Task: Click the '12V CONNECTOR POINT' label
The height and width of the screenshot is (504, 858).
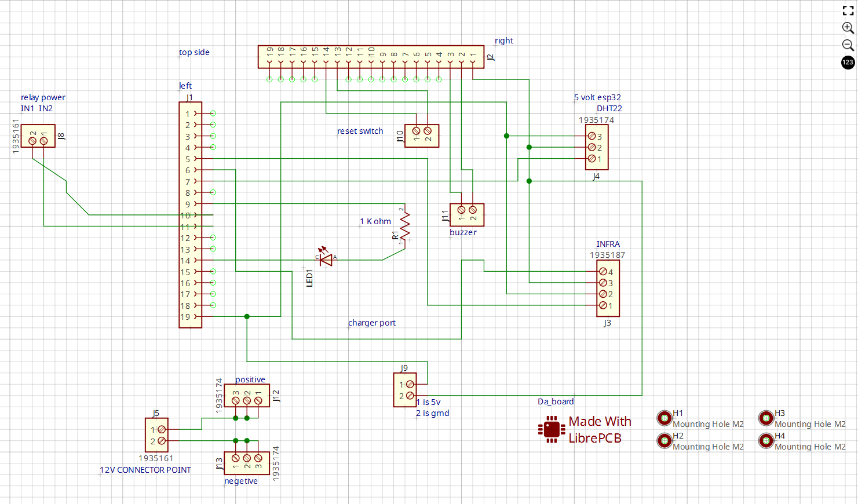Action: [145, 470]
